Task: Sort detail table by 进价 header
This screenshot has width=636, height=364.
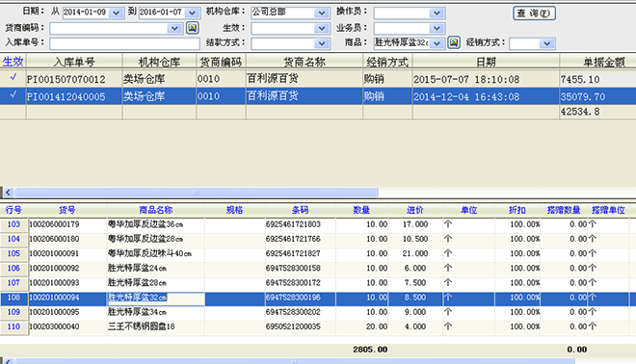Action: [415, 210]
